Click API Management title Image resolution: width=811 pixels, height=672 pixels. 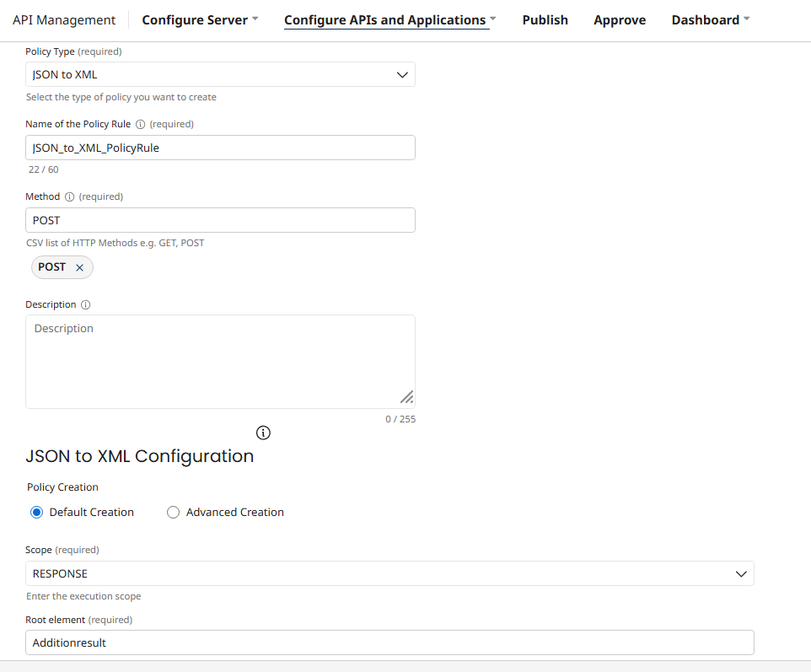tap(64, 20)
